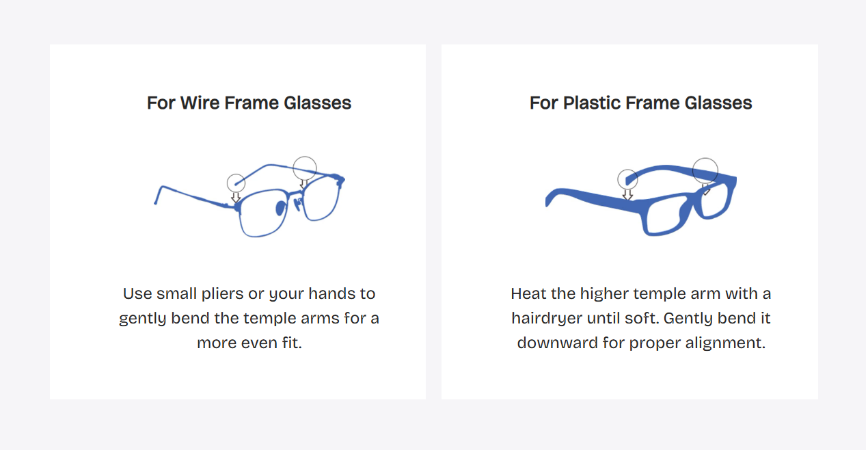Click the "Heat the higher temple arm" text
868x450 pixels.
point(640,318)
